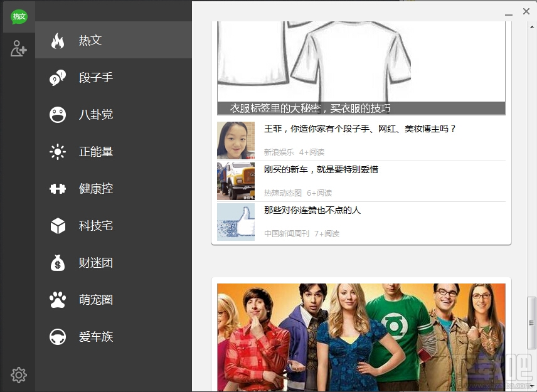Click the cube icon for 科技宅

point(58,226)
